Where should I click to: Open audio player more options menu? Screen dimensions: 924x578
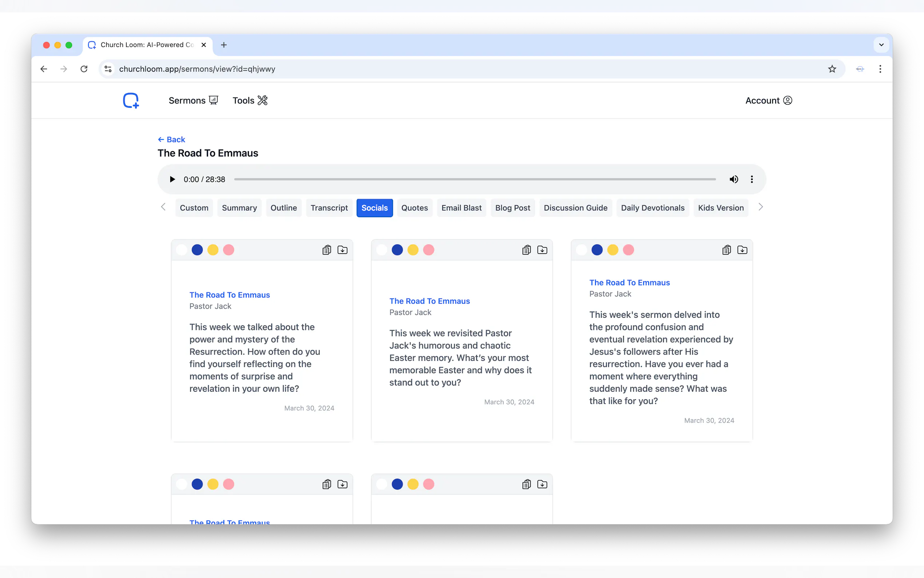coord(751,179)
